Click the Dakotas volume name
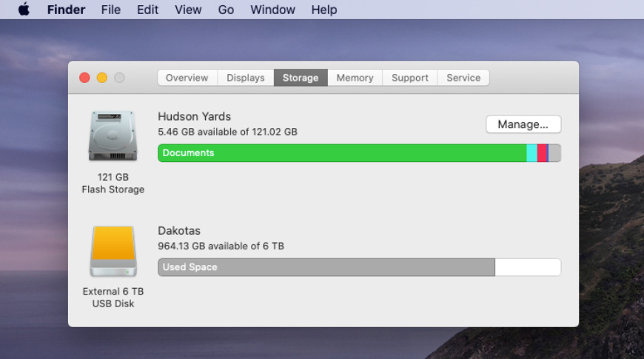 coord(179,230)
